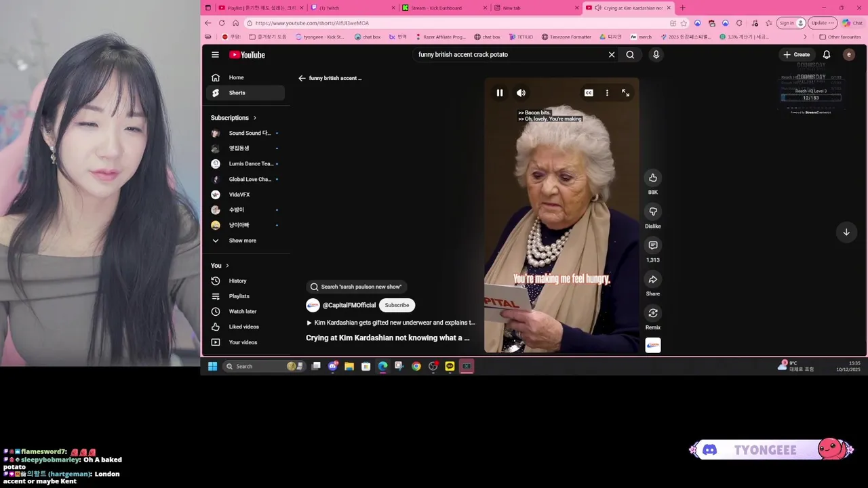Viewport: 868px width, 488px height.
Task: Run search with magnifier button
Action: [630, 55]
